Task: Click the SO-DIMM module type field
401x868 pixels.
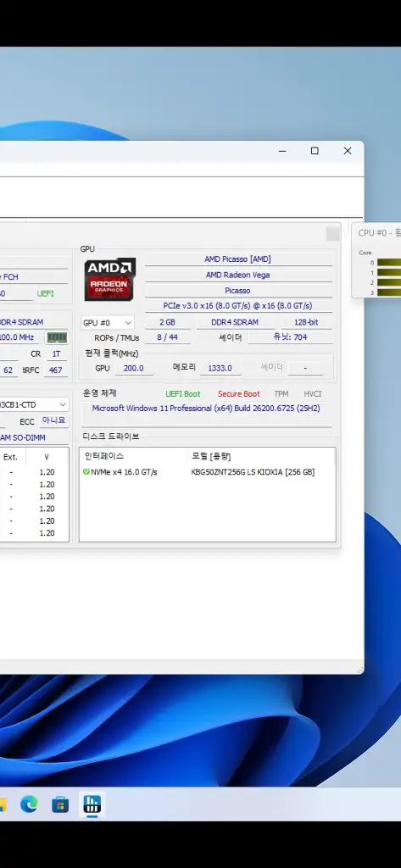Action: pyautogui.click(x=33, y=438)
